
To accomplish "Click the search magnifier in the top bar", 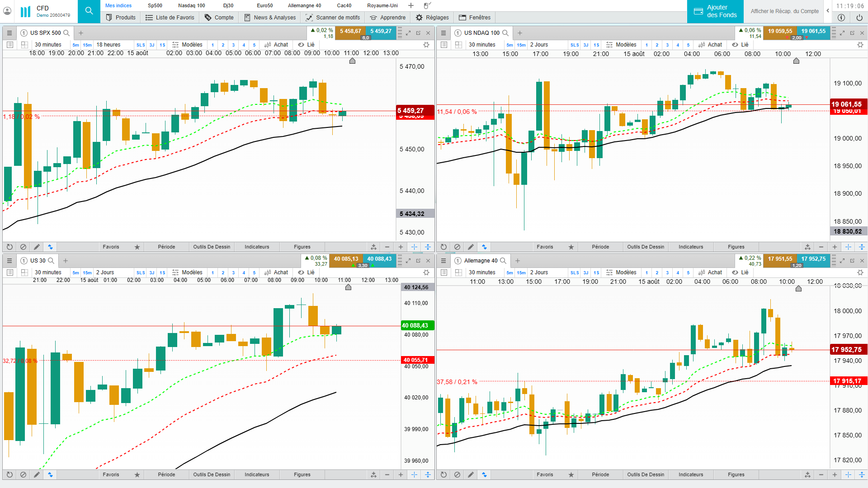I will (89, 11).
